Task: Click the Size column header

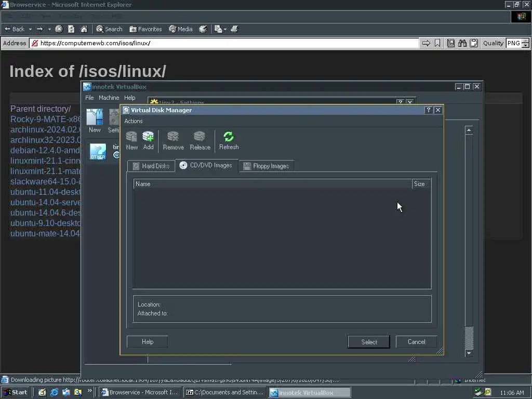Action: pyautogui.click(x=421, y=184)
